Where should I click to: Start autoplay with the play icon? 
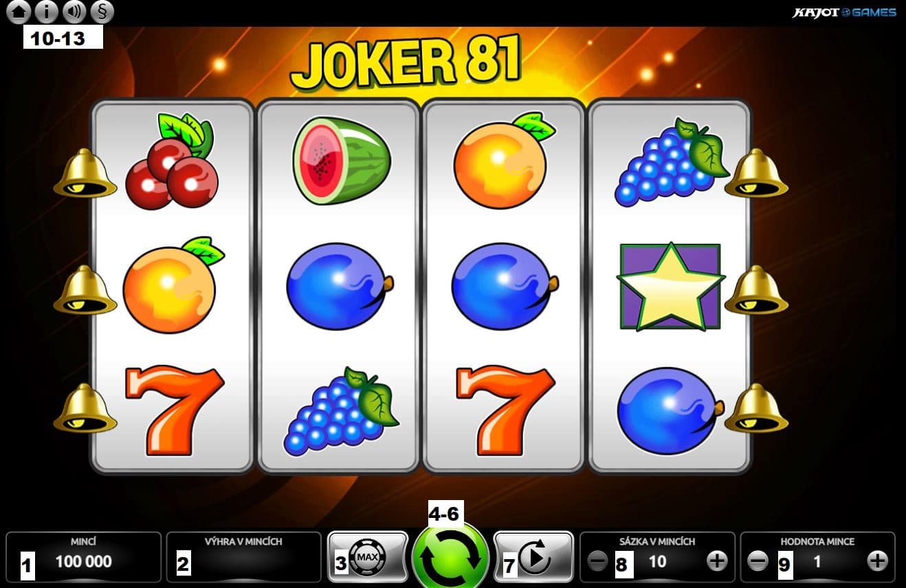coord(533,556)
